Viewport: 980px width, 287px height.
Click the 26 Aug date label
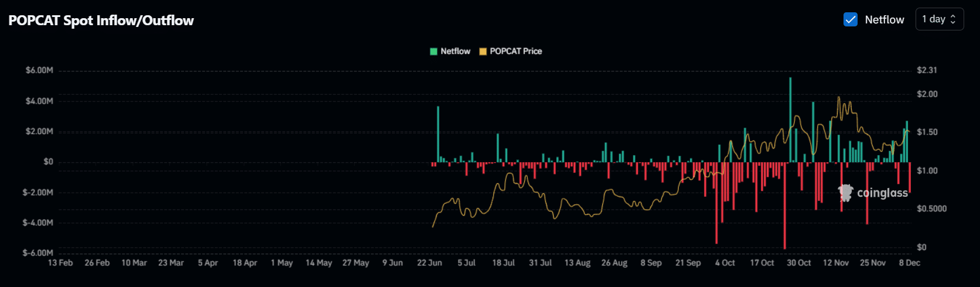coord(614,262)
